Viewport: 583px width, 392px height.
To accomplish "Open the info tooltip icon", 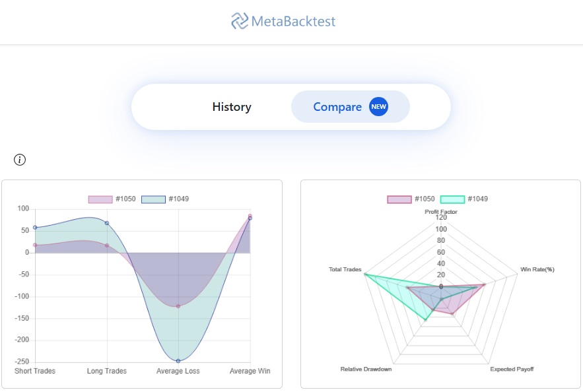I will [19, 159].
